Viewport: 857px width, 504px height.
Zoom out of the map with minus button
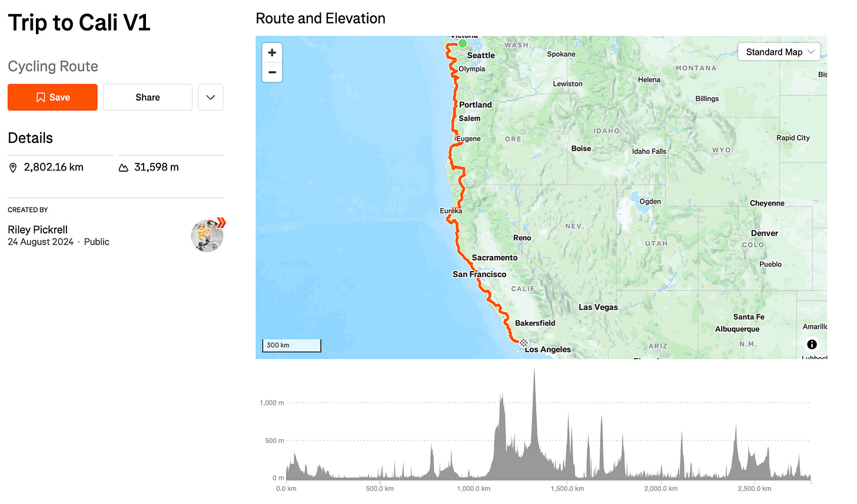272,72
